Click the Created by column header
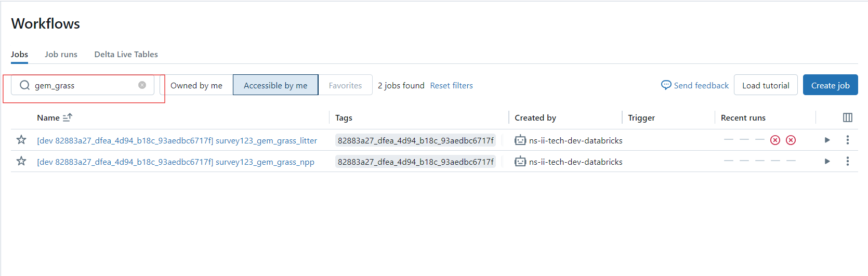The height and width of the screenshot is (276, 868). [x=535, y=118]
